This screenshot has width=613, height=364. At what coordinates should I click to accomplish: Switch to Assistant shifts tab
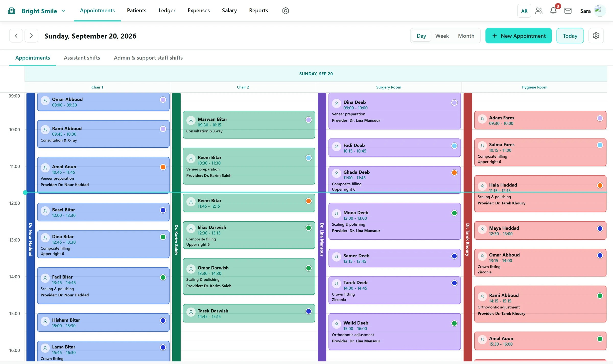[82, 58]
